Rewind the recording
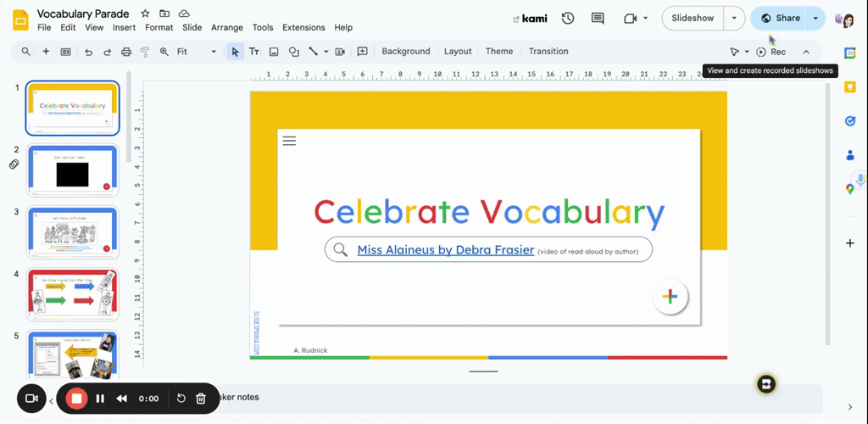Screen dimensions: 868x424 122,399
